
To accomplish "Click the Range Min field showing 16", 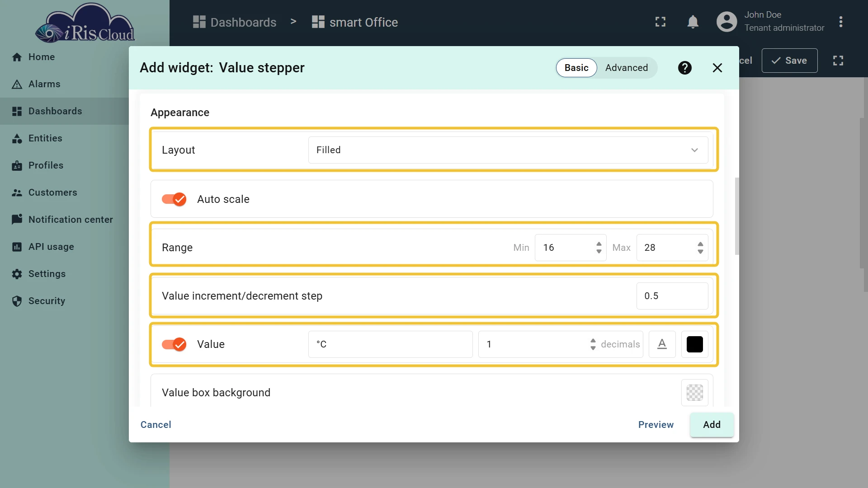I will [x=571, y=248].
